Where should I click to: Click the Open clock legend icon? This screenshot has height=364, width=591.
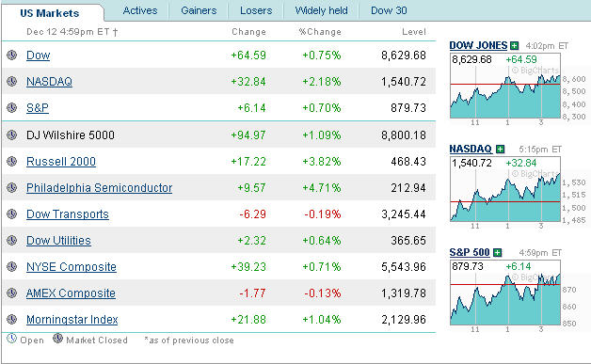coord(11,338)
